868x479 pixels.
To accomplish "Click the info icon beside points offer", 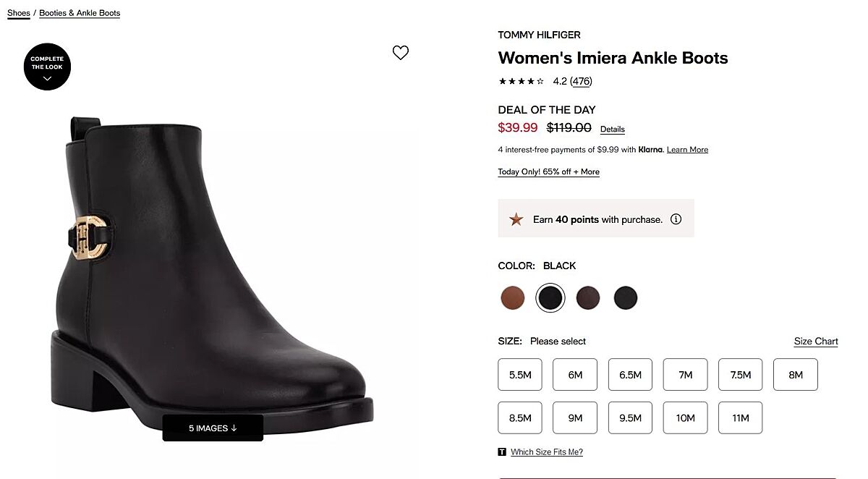I will (x=676, y=219).
